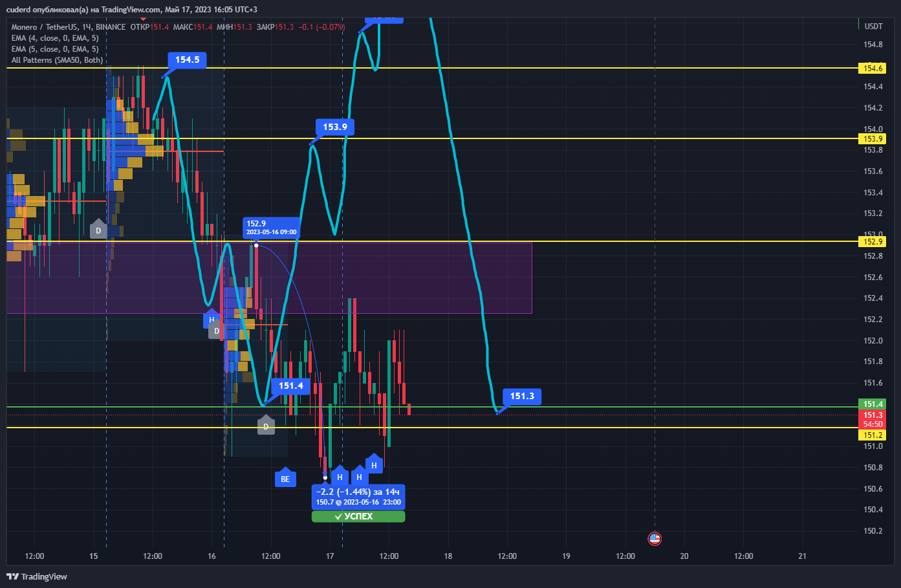
Task: Select the 154.5 price callout label
Action: coord(188,60)
